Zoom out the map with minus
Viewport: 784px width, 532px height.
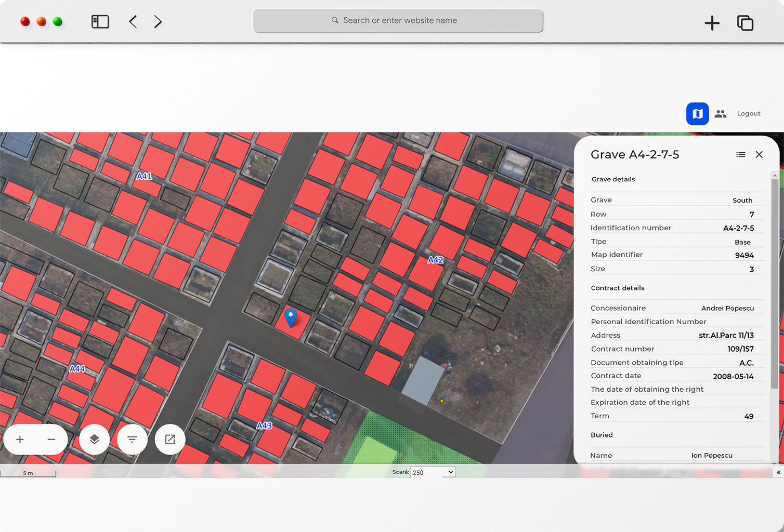[x=51, y=440]
